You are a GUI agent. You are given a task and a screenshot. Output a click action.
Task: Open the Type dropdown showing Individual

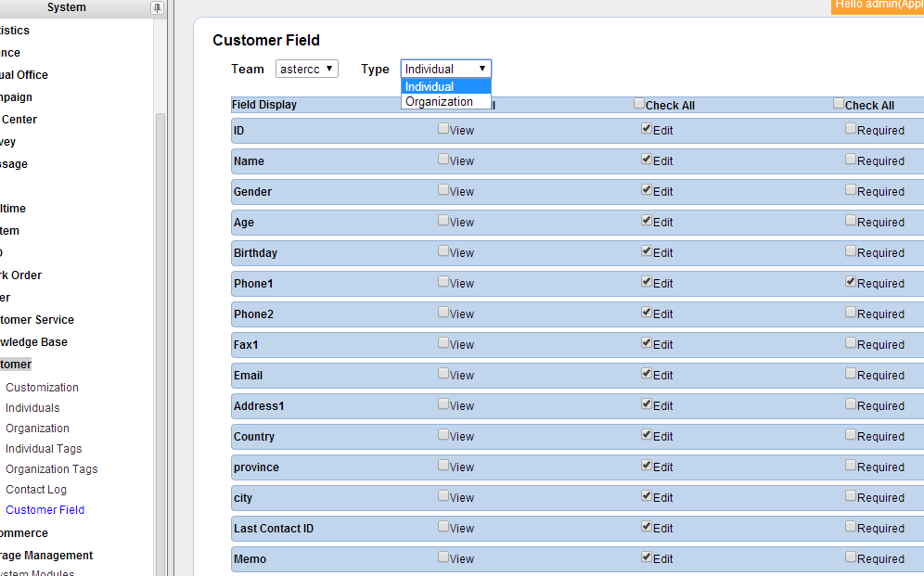(x=445, y=69)
